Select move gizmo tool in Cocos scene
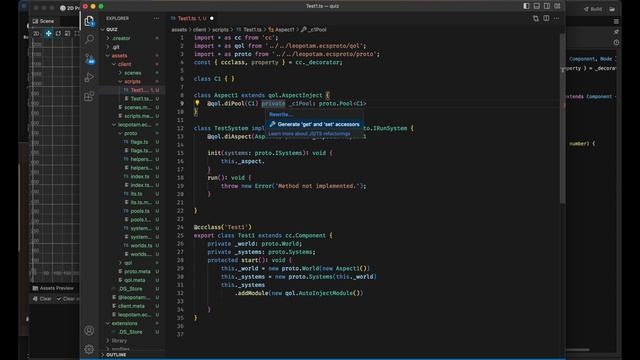Viewport: 640px width, 360px height. 48,33
